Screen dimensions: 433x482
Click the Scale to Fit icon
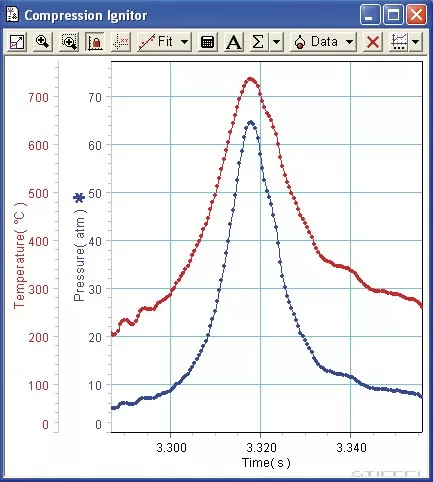[17, 42]
